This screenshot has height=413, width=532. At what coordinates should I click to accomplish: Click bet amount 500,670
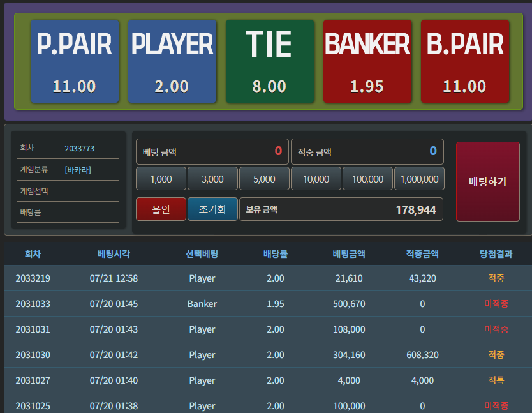349,304
